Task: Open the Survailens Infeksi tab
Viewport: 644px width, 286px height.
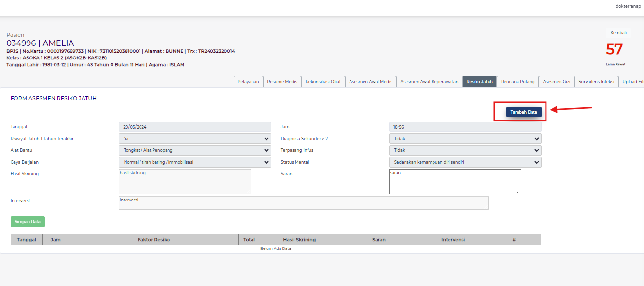Action: click(x=595, y=81)
